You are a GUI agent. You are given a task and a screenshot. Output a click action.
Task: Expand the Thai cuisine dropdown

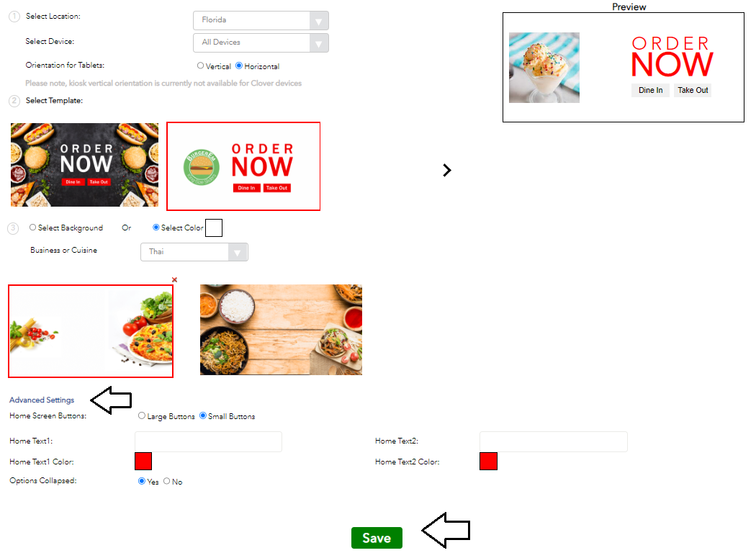194,252
